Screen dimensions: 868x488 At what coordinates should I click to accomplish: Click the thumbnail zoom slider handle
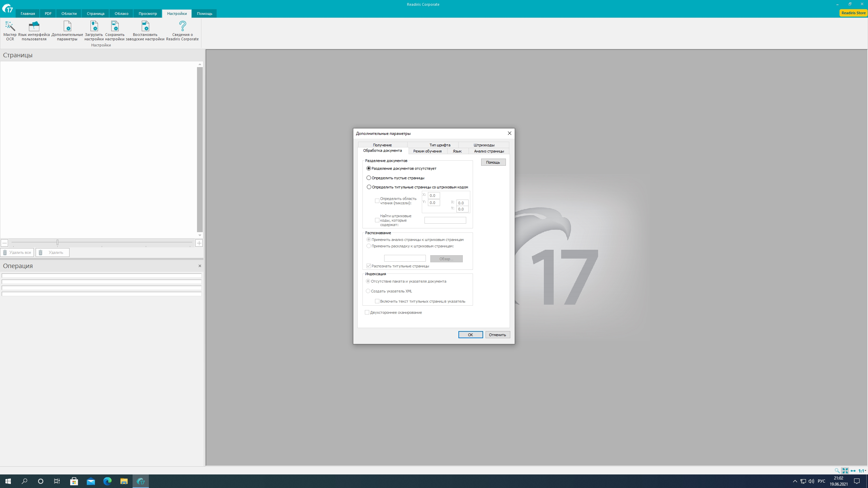57,243
